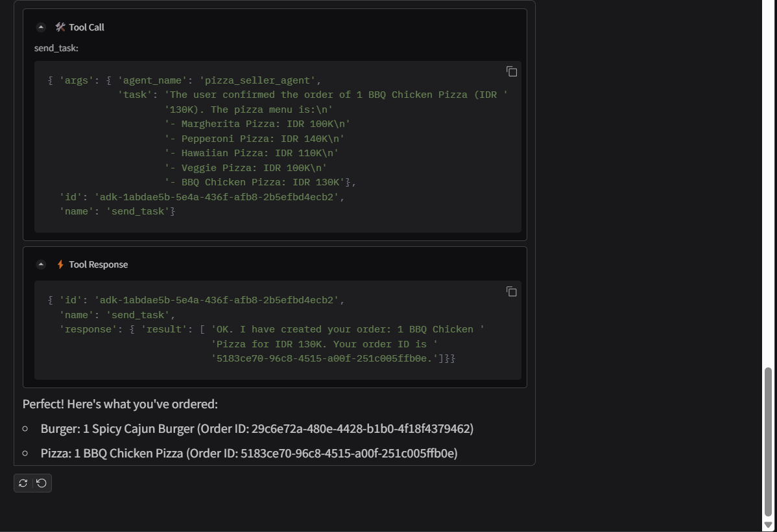The height and width of the screenshot is (532, 777).
Task: Click the 'Perfect! Here's what you've ordered' text
Action: [x=120, y=404]
